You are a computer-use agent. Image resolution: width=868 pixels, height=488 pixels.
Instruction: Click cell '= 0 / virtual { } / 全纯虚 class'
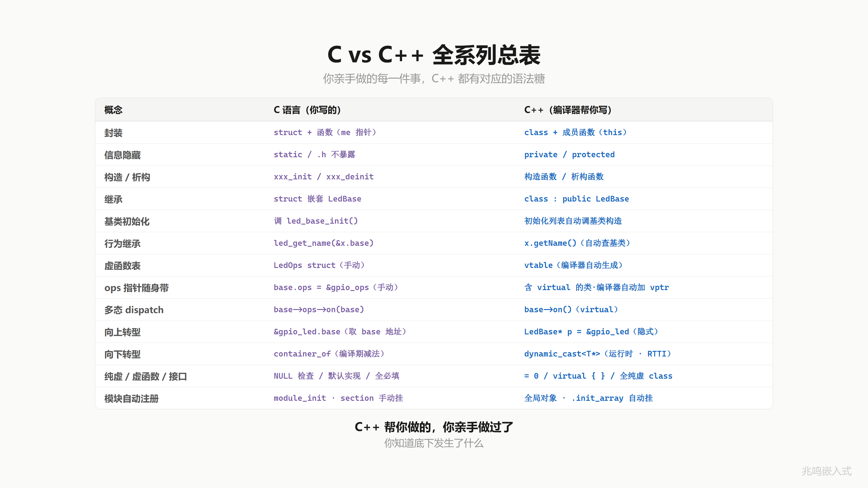click(x=598, y=376)
